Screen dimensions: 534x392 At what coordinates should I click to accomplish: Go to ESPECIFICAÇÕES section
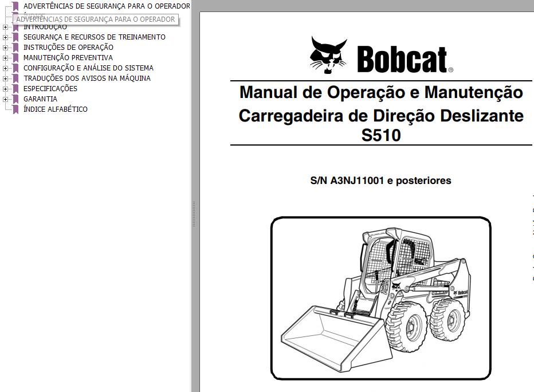(x=50, y=89)
